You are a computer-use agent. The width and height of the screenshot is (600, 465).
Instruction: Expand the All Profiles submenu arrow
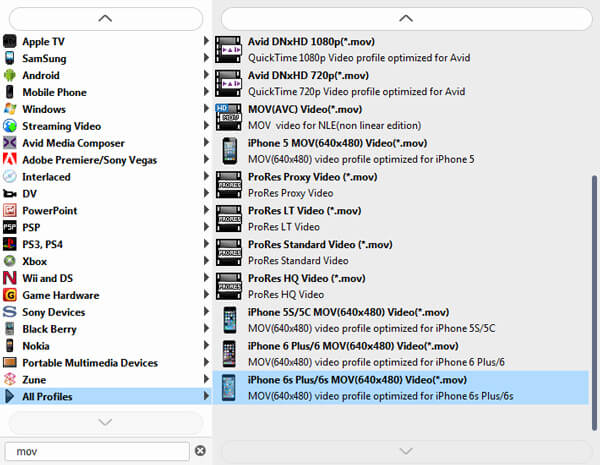[206, 396]
